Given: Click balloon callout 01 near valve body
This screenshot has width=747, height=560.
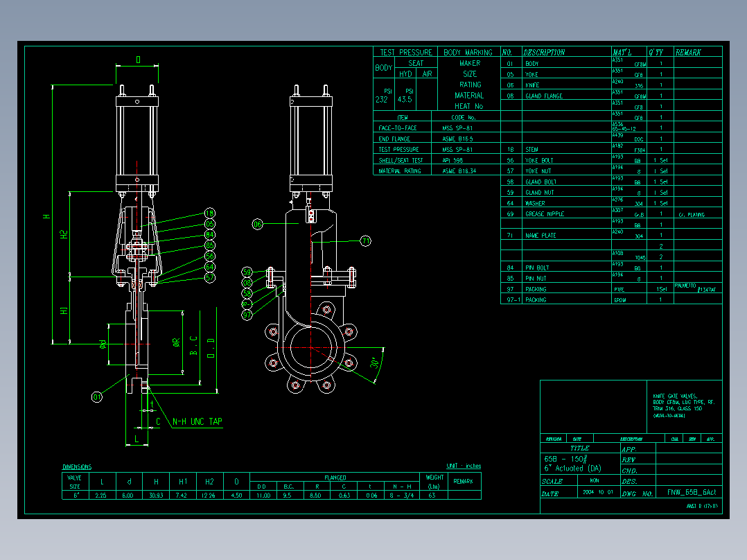Looking at the screenshot, I should click(97, 397).
